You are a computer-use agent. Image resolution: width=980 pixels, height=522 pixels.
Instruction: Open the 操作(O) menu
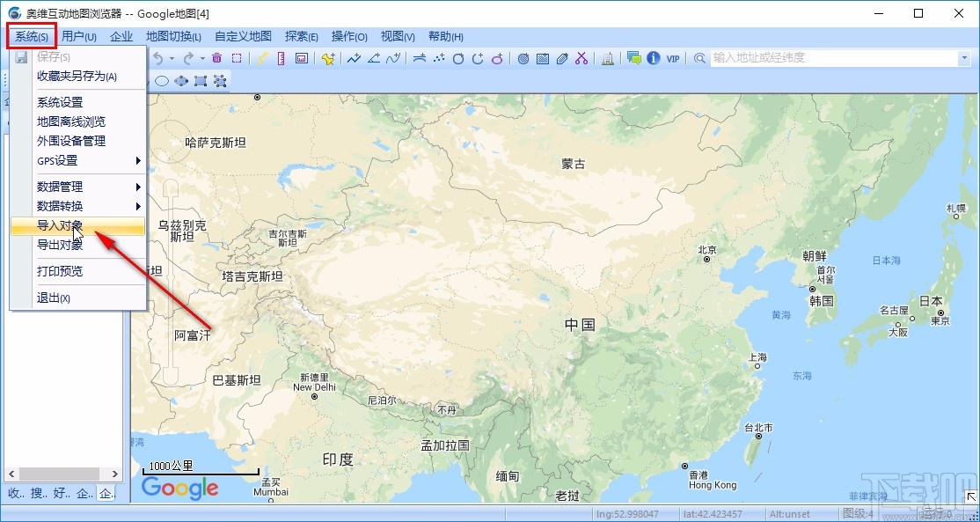point(349,36)
